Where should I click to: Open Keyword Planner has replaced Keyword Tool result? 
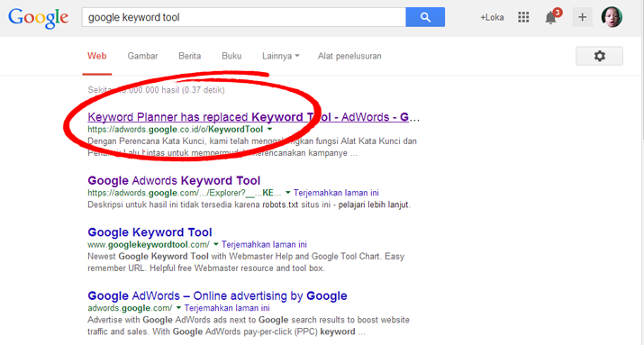(x=253, y=117)
